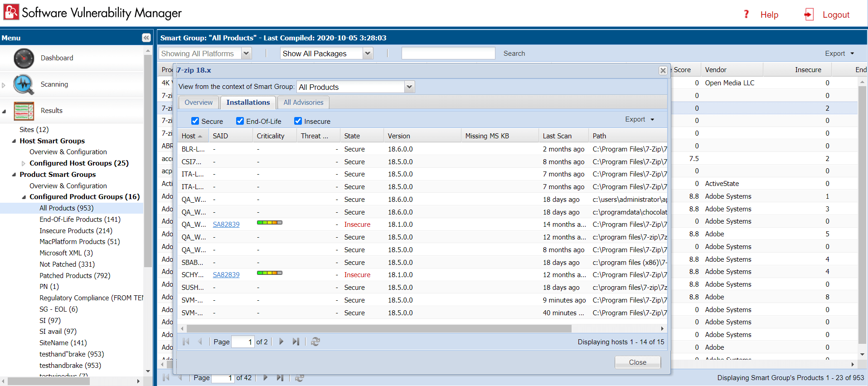868x386 pixels.
Task: Click criticality bar of SCHY host row
Action: pyautogui.click(x=270, y=273)
